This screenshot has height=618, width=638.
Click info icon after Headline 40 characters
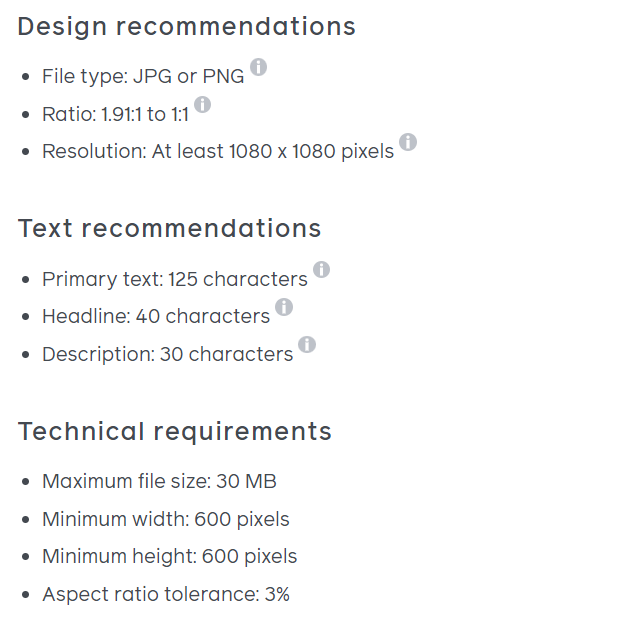point(284,307)
